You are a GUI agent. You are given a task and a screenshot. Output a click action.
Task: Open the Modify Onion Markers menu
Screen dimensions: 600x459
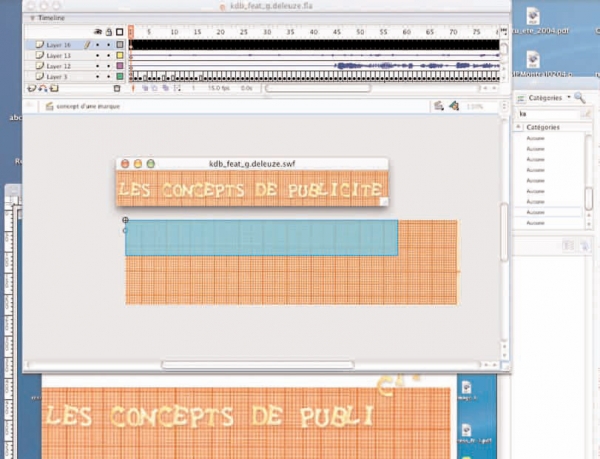point(177,88)
